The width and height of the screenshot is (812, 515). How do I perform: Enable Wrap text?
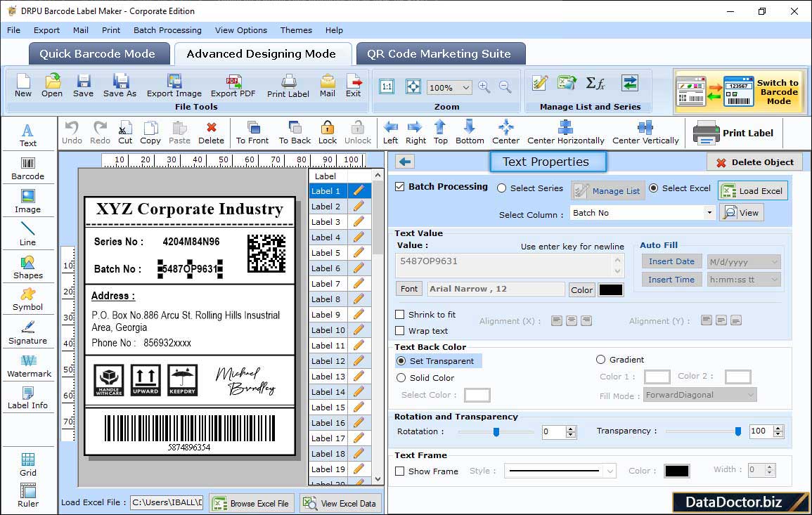[x=400, y=331]
